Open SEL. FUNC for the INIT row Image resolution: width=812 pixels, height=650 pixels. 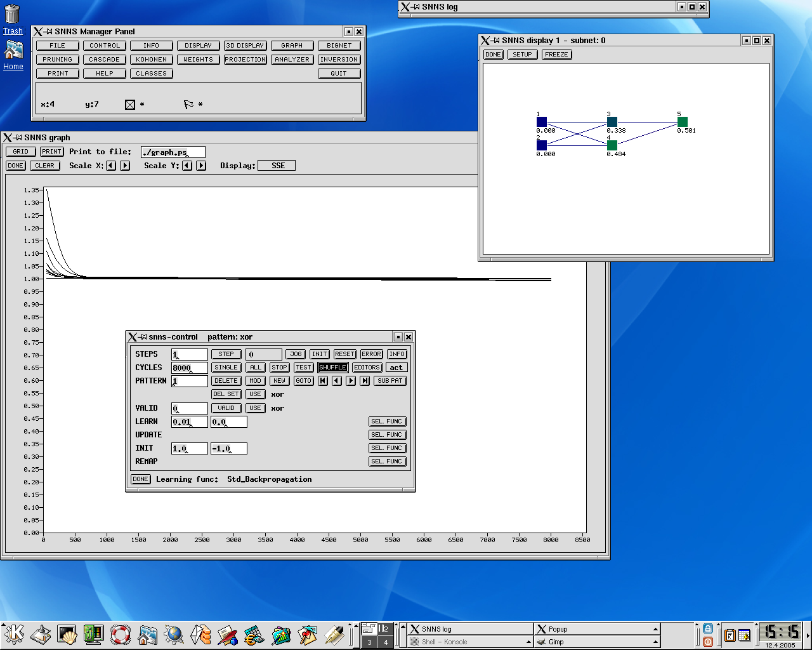[387, 448]
